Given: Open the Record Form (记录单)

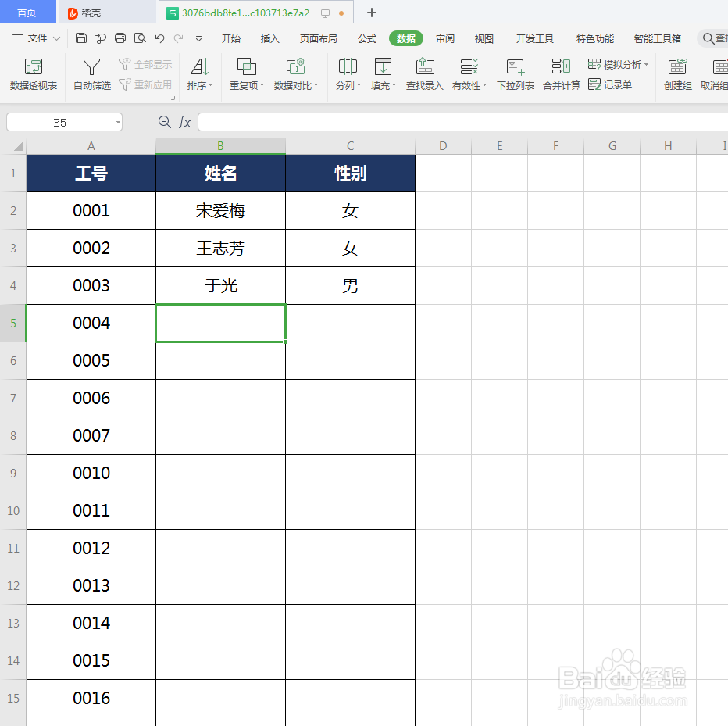Looking at the screenshot, I should (609, 84).
